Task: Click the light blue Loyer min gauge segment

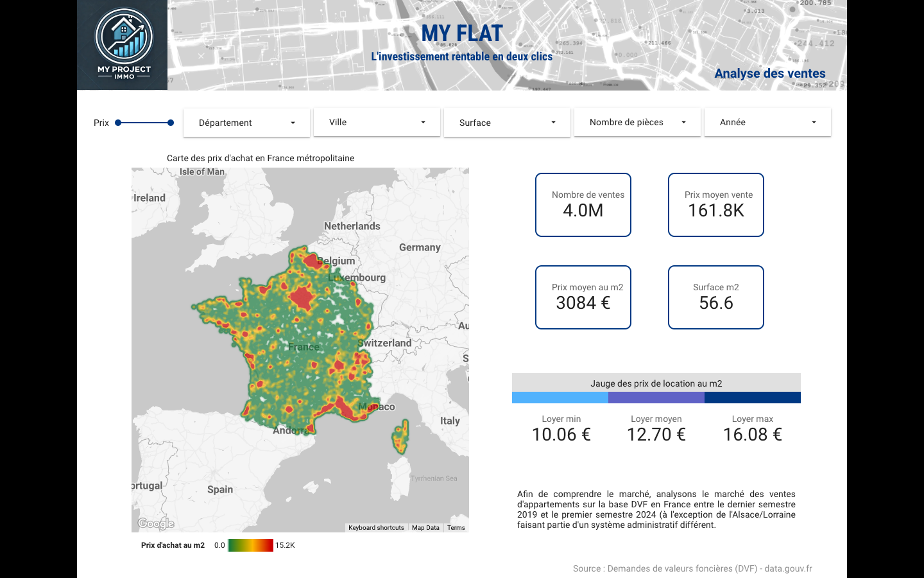Action: click(560, 398)
